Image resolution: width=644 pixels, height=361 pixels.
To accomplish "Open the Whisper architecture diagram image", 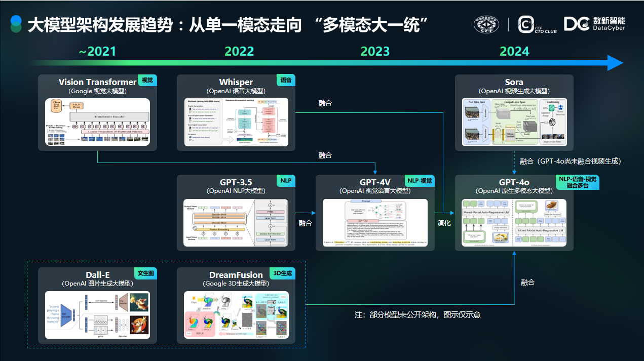I will pos(236,122).
